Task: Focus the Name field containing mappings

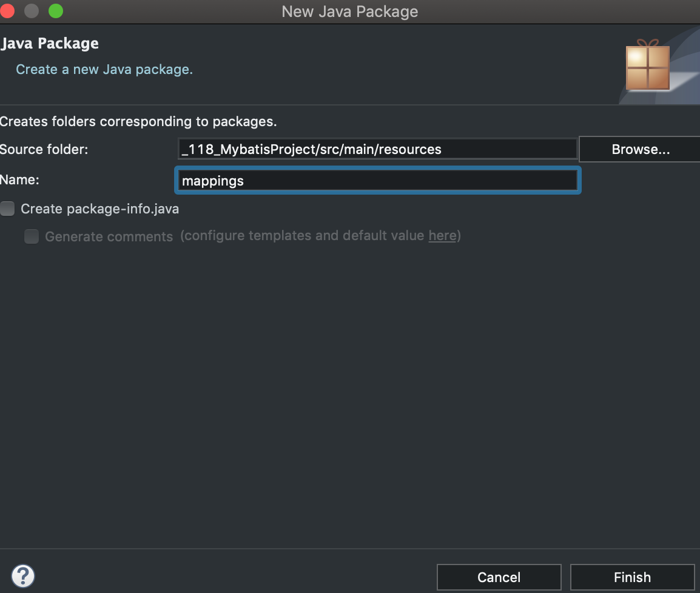Action: click(378, 180)
